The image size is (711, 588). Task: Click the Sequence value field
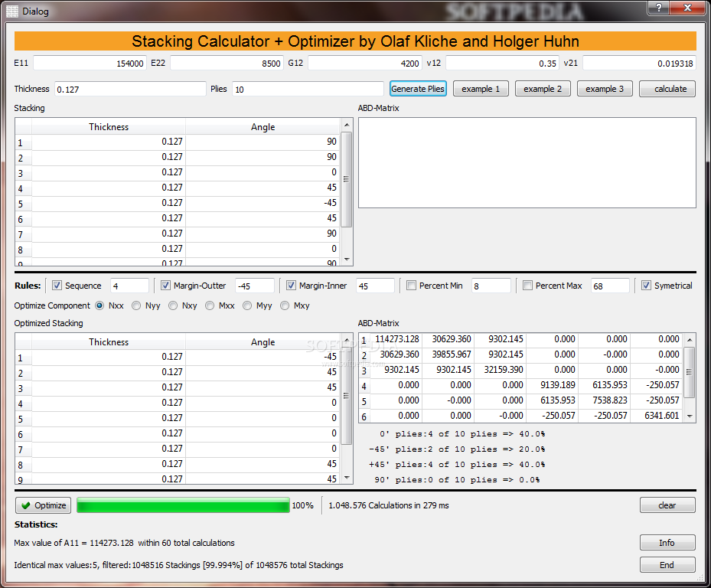129,286
